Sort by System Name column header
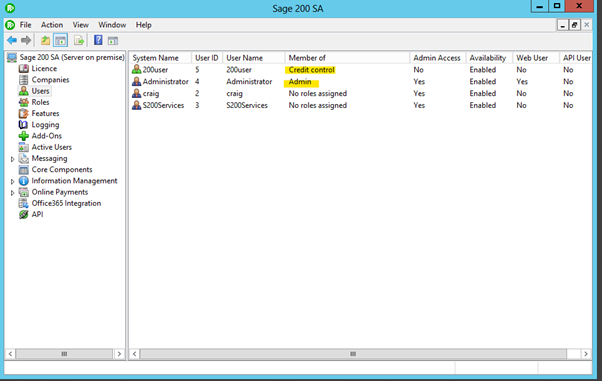This screenshot has width=602, height=381. point(160,58)
